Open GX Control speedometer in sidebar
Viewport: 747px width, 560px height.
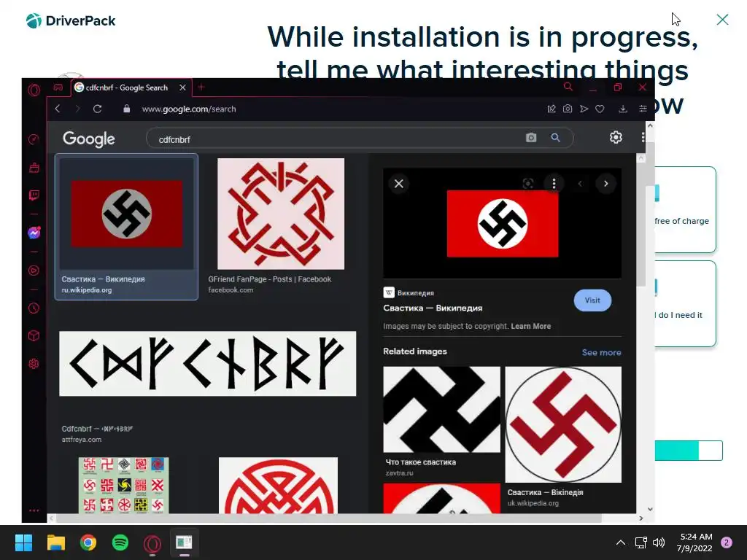pyautogui.click(x=34, y=139)
